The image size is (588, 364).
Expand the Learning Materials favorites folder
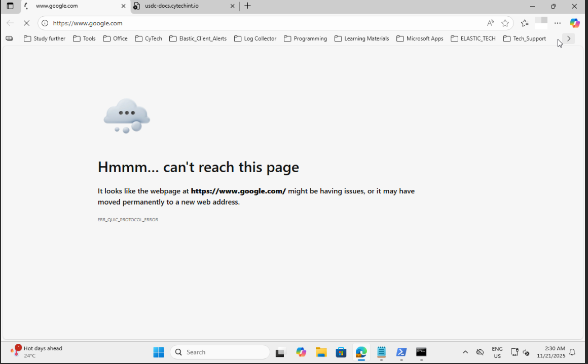[x=361, y=38]
